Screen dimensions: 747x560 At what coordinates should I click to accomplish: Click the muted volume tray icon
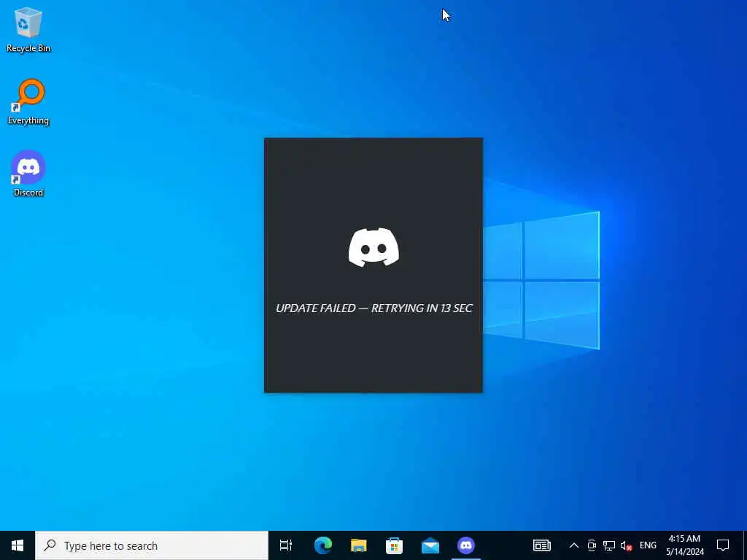tap(626, 545)
